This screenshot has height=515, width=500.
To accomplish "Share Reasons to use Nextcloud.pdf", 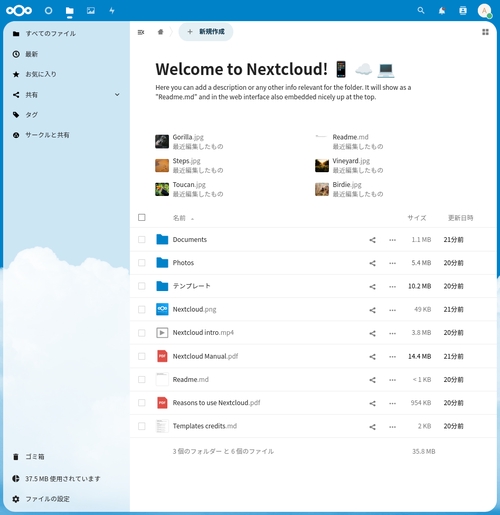I will coord(372,403).
